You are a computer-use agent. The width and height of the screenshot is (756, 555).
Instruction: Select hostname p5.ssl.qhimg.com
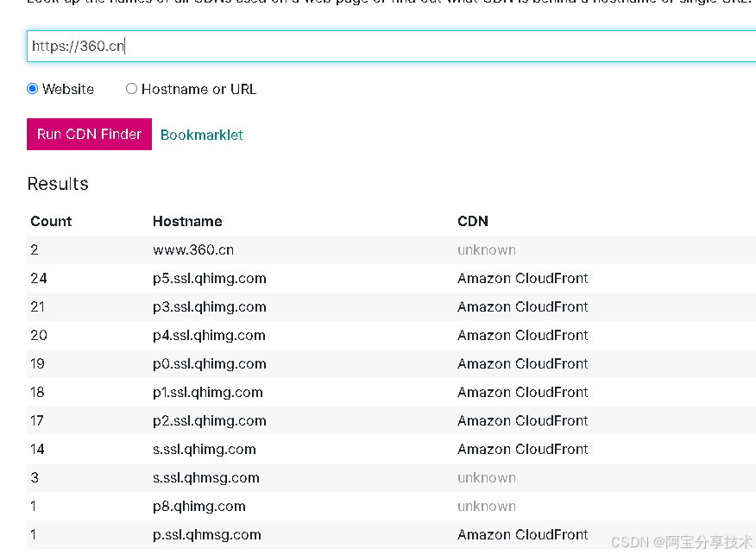(x=209, y=278)
